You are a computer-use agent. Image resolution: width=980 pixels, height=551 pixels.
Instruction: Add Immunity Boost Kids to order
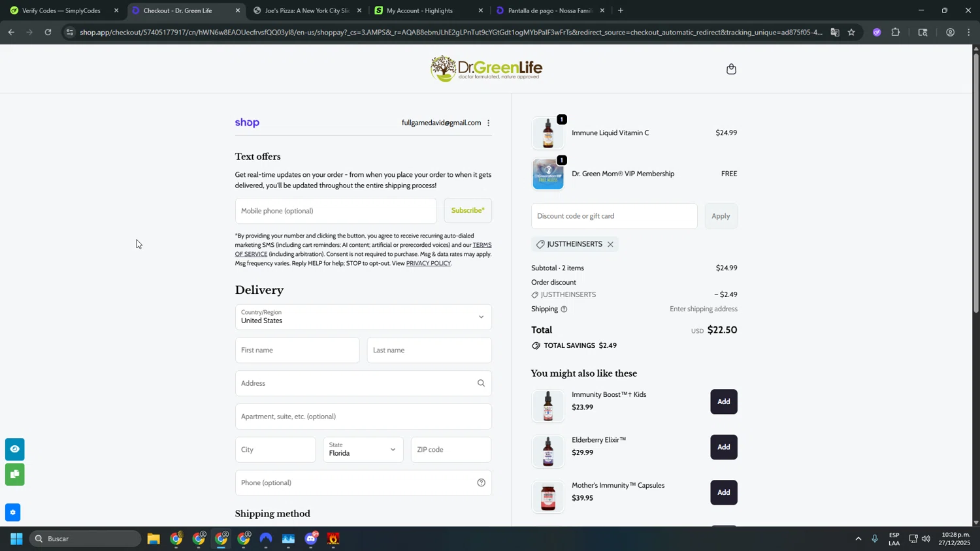pyautogui.click(x=724, y=401)
